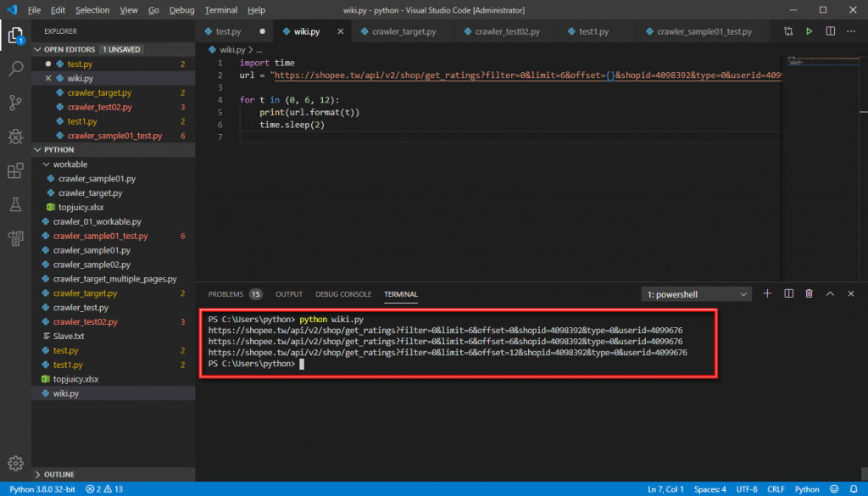
Task: Switch to crawler_test02.py editor tab
Action: click(507, 31)
